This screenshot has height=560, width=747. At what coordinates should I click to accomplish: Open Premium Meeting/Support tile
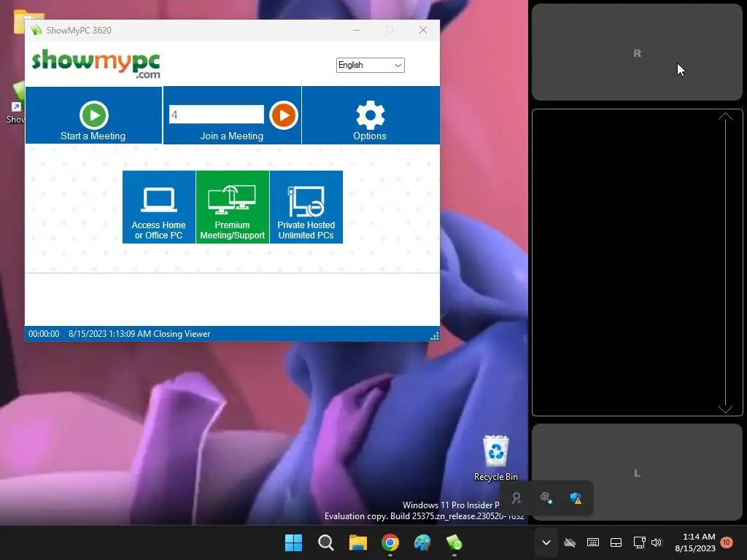pyautogui.click(x=233, y=207)
